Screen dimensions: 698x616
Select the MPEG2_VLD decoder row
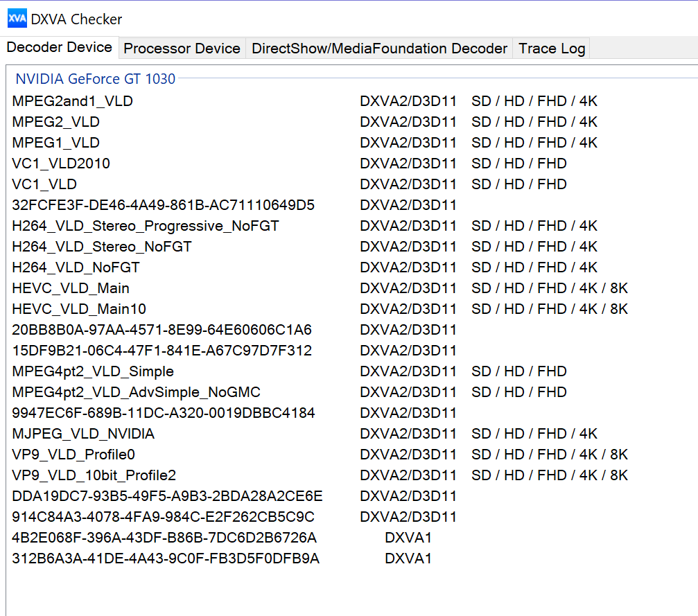(x=351, y=122)
